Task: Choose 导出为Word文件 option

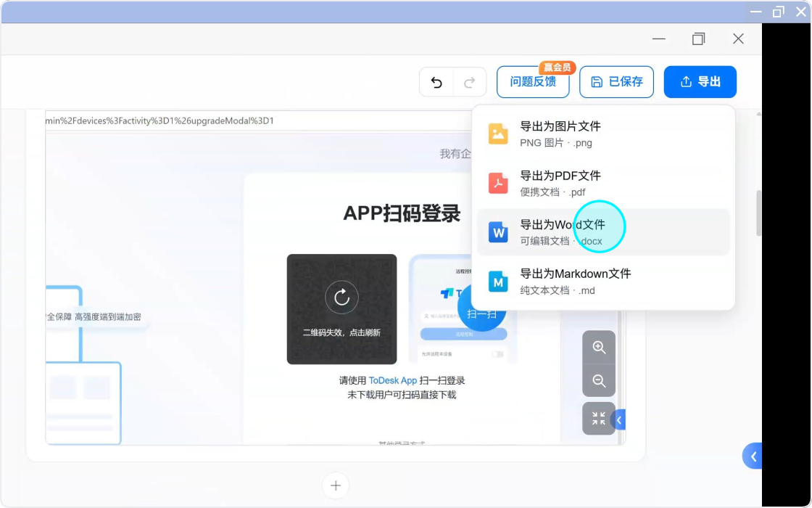Action: pyautogui.click(x=603, y=232)
